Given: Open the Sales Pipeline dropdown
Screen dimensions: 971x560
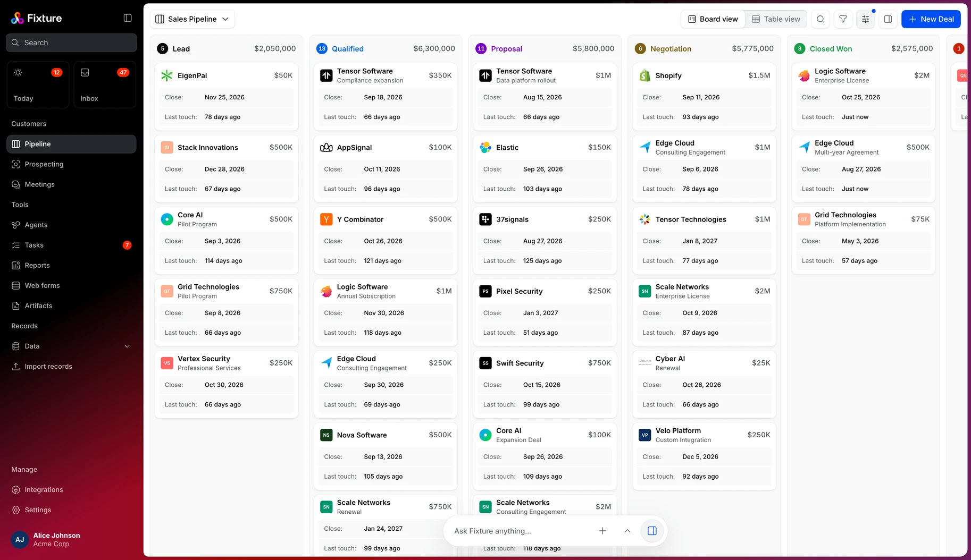Looking at the screenshot, I should [x=192, y=19].
